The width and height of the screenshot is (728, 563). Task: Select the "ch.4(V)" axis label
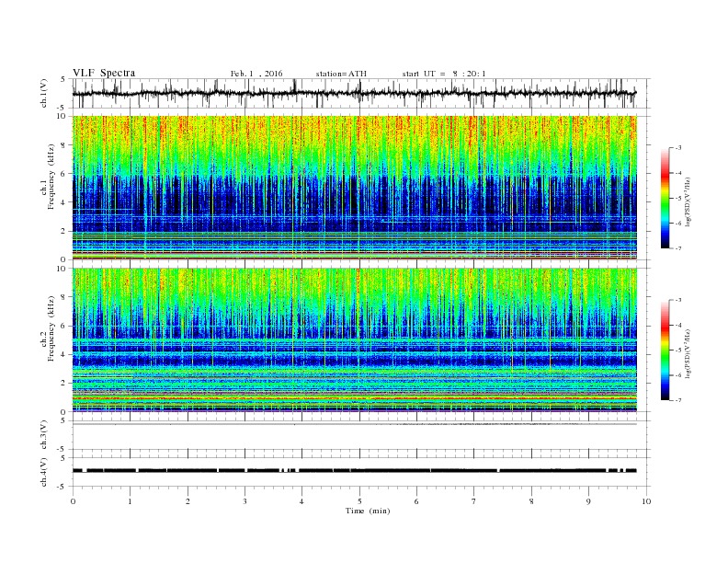tap(44, 472)
